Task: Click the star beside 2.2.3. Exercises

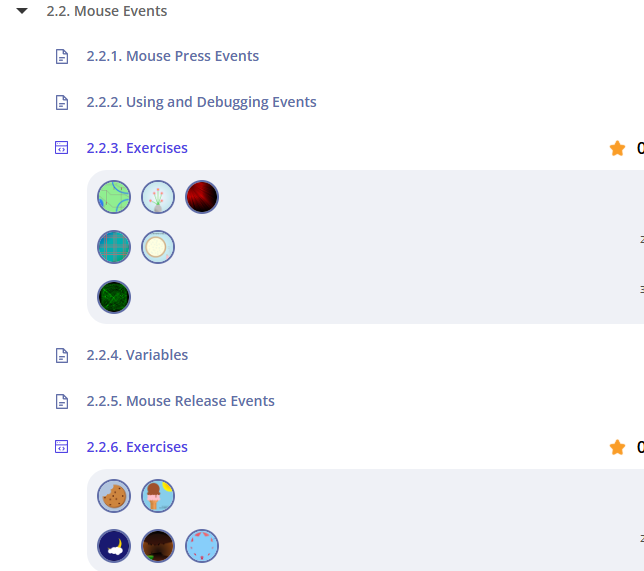Action: pos(617,148)
